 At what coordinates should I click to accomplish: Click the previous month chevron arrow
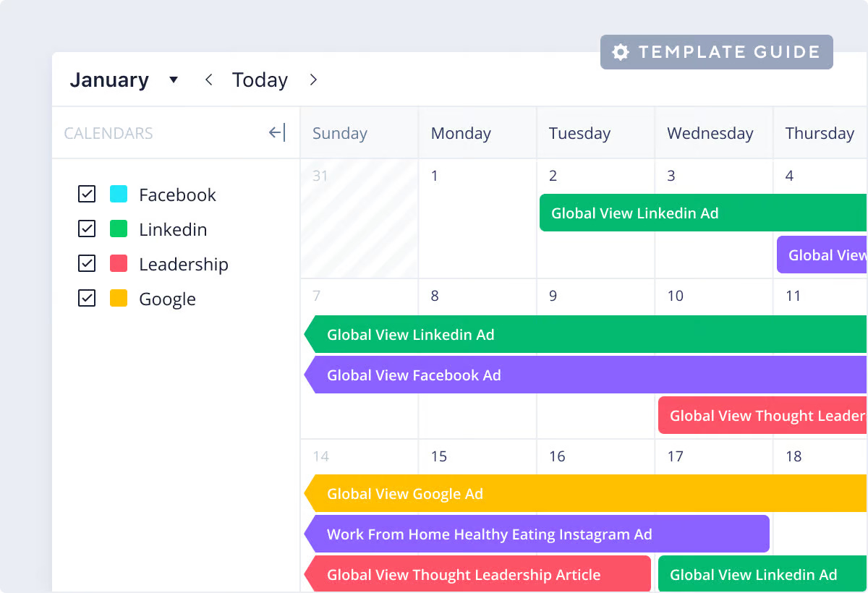click(x=208, y=80)
